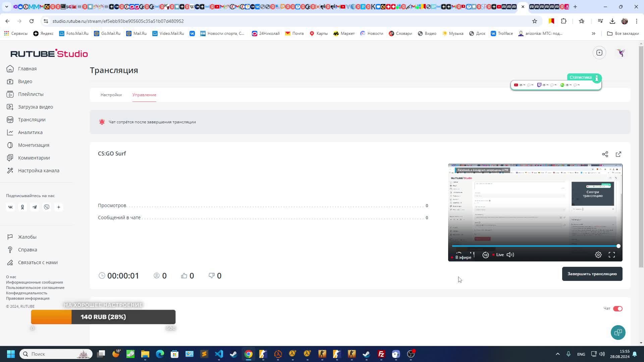
Task: Open the browser tab search dropdown
Action: pyautogui.click(x=6, y=7)
